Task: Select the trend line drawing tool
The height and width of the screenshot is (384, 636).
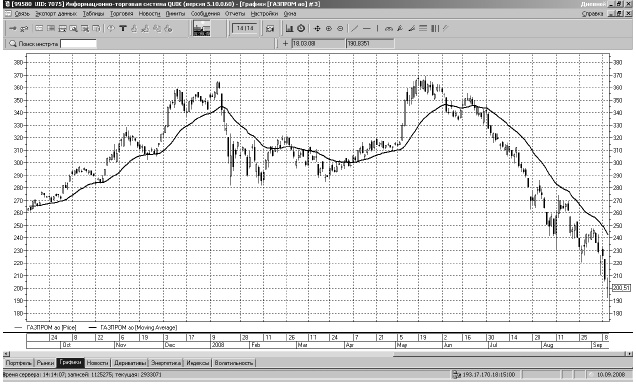Action: point(355,28)
